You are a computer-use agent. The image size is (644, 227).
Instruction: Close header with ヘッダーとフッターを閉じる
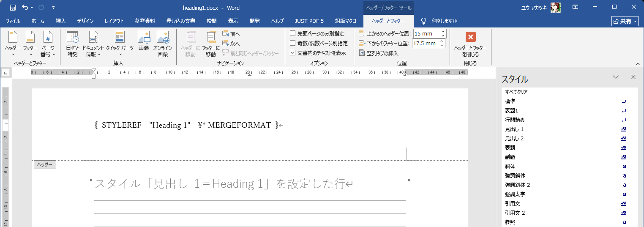pos(470,44)
